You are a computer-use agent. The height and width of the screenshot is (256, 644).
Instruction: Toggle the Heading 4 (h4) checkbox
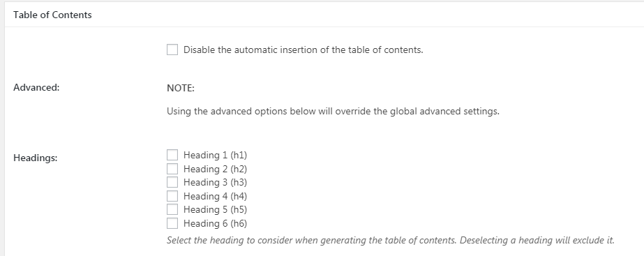click(172, 195)
